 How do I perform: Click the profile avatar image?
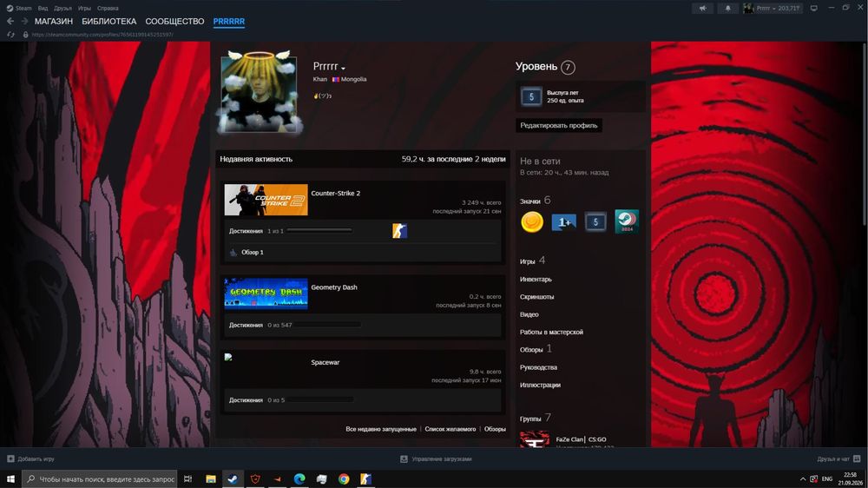coord(259,93)
